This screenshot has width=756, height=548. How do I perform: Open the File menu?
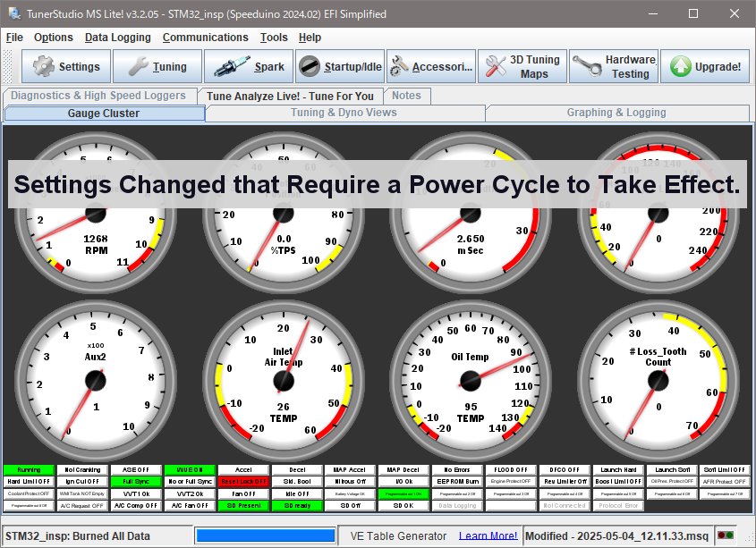pos(14,38)
